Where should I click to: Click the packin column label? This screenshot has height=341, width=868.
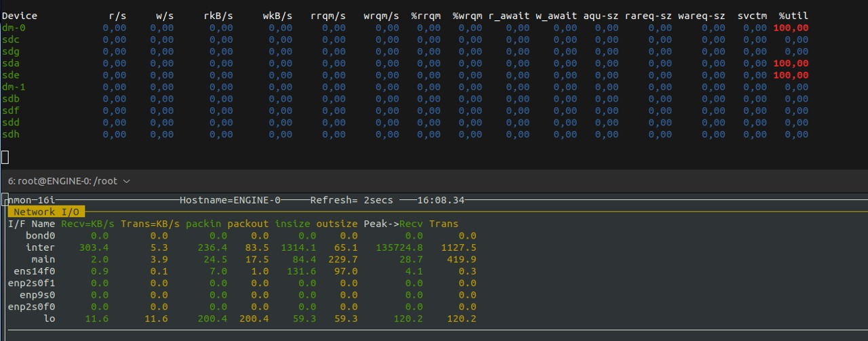203,224
